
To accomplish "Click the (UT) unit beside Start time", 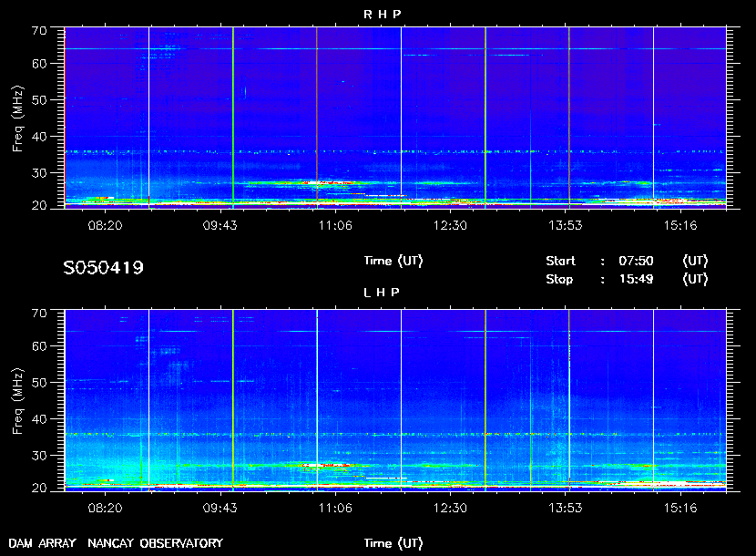I will 695,261.
